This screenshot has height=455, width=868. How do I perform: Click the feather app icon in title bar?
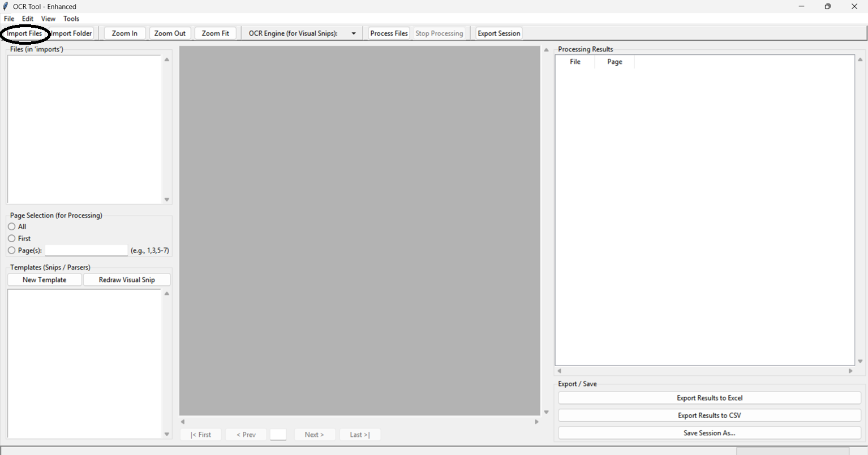click(x=6, y=6)
